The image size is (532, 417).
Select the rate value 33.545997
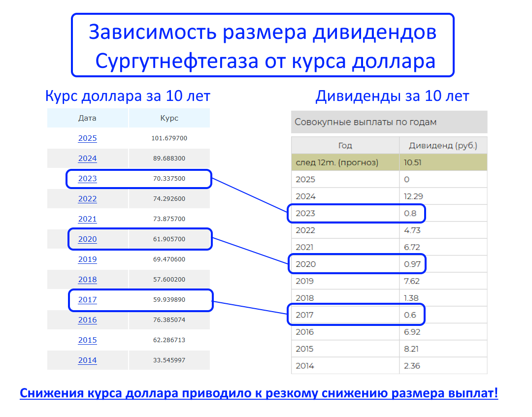[x=169, y=360]
